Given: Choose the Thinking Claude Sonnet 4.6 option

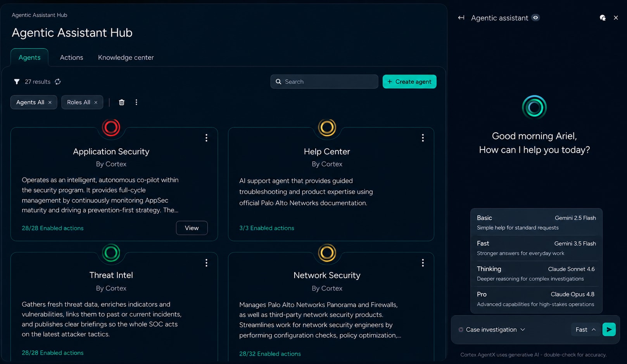Looking at the screenshot, I should coord(536,274).
